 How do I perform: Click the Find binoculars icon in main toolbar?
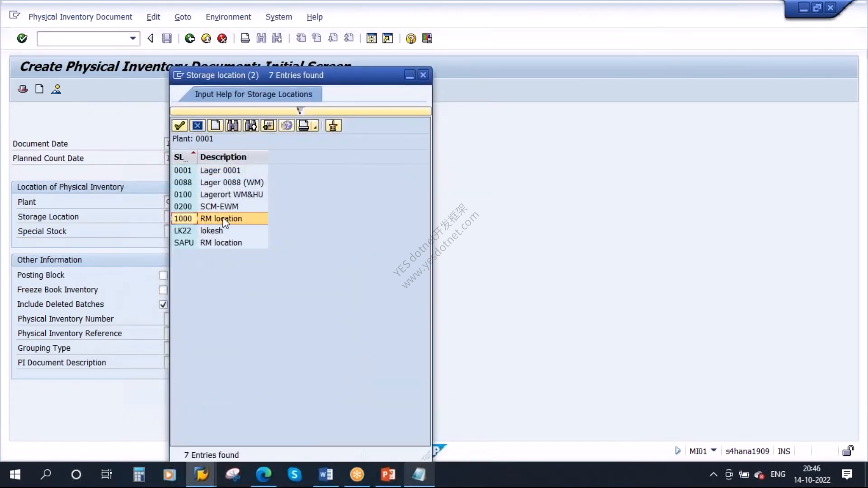coord(261,38)
